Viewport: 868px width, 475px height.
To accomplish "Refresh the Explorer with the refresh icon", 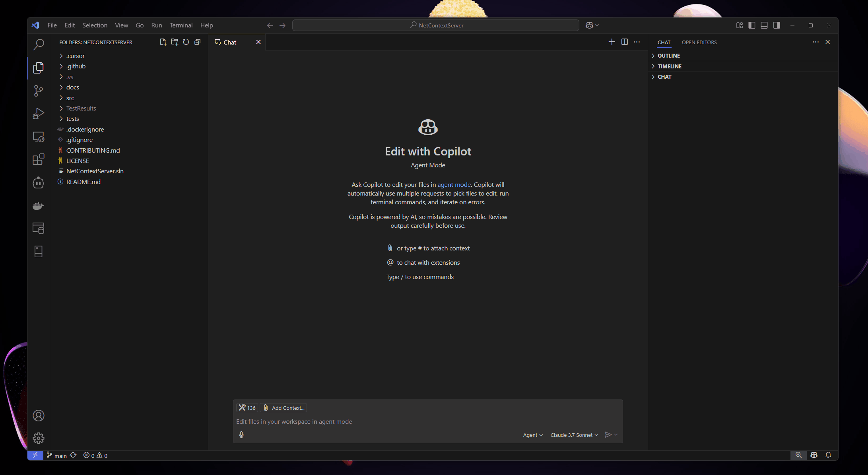I will (x=186, y=42).
